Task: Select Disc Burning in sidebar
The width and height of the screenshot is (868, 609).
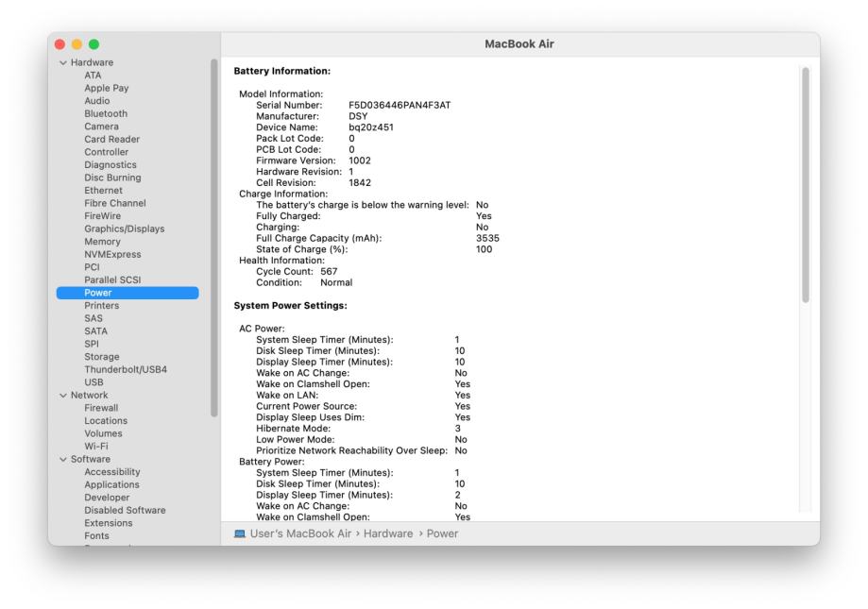Action: pos(112,178)
